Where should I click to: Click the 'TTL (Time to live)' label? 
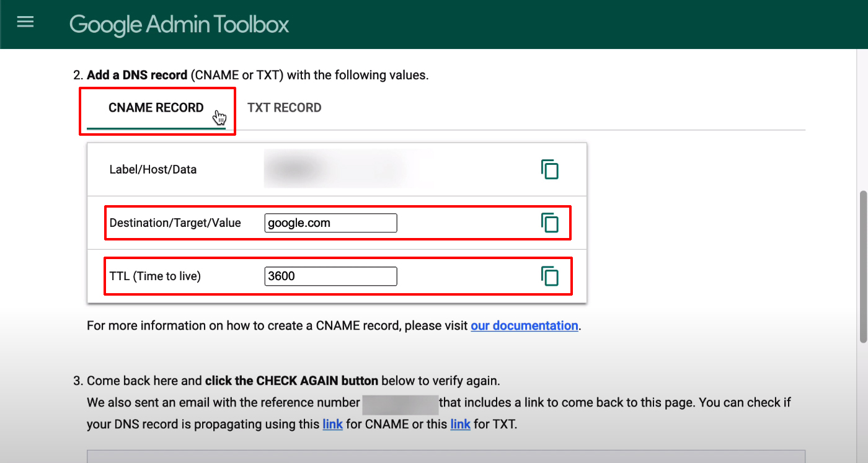click(x=155, y=276)
